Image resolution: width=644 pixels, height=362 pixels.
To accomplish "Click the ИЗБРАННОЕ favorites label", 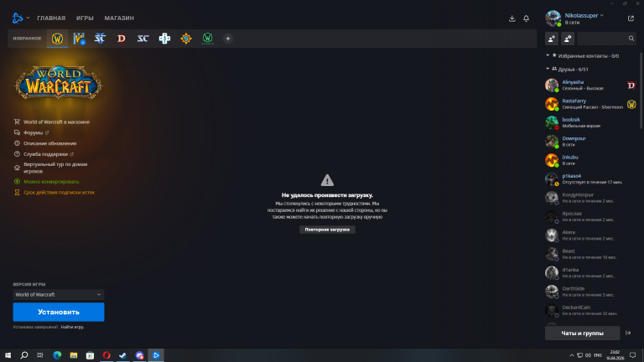I will pos(27,39).
